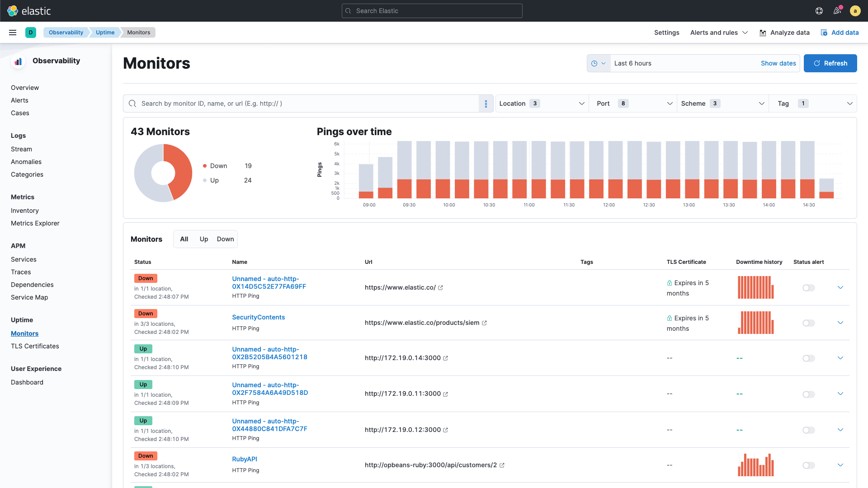Open the RubyAPI monitor link
Viewport: 868px width, 488px height.
244,459
